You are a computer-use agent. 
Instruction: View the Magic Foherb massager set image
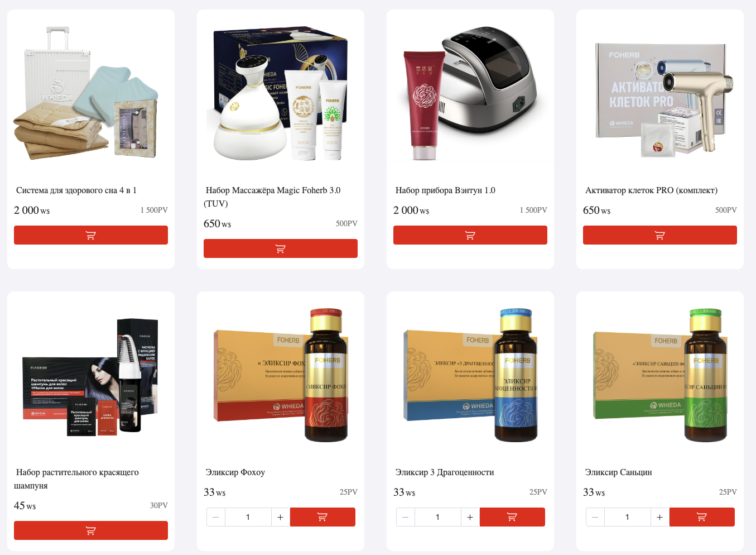click(281, 93)
